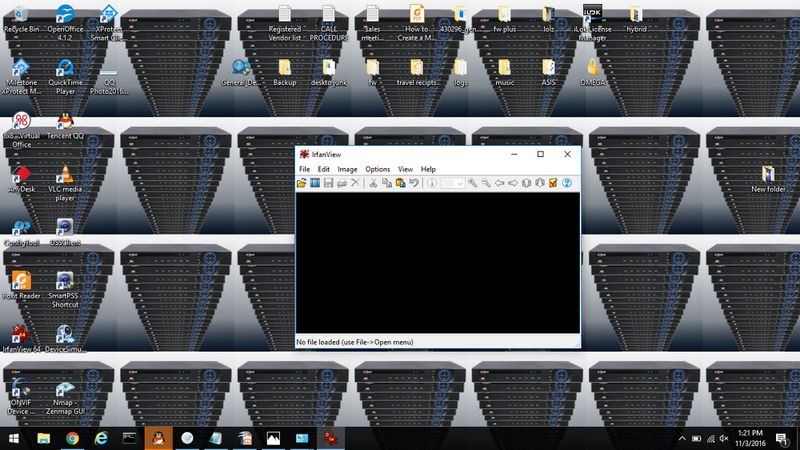Open the Options menu
800x450 pixels.
(x=377, y=169)
